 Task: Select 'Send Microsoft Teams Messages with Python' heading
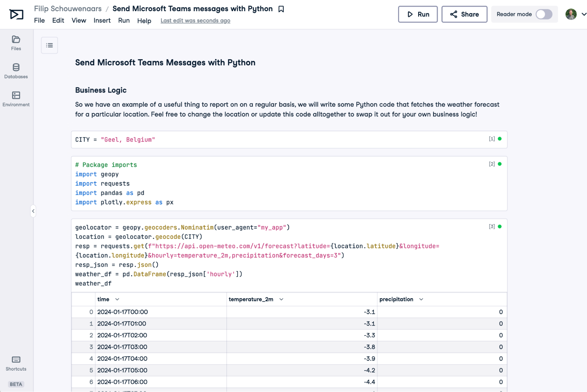[x=165, y=63]
